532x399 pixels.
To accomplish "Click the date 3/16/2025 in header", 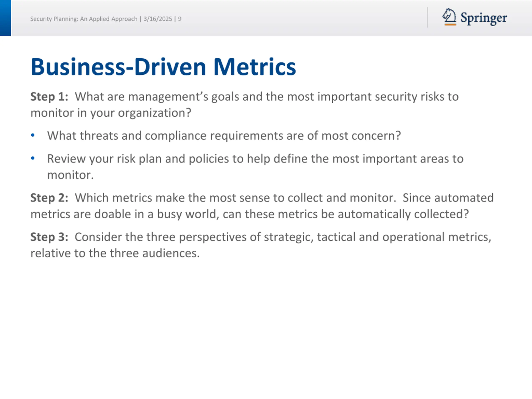I will pyautogui.click(x=158, y=19).
